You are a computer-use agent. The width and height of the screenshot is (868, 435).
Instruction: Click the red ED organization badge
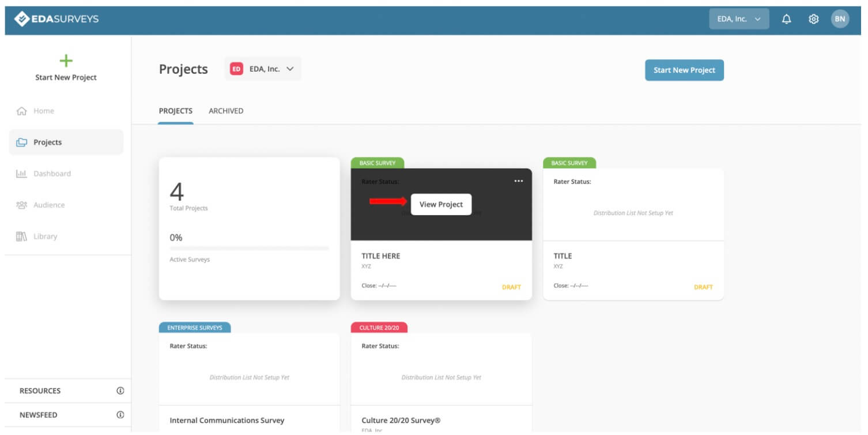(236, 69)
